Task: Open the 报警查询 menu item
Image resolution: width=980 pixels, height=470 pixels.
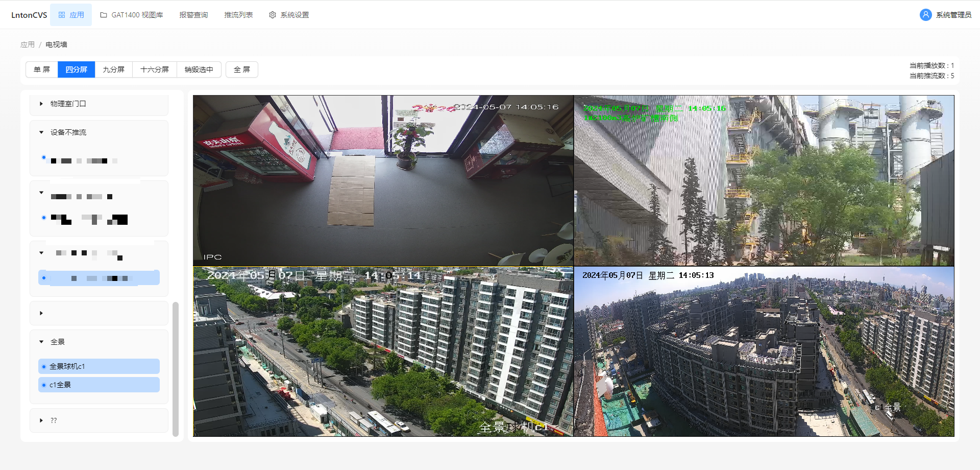Action: (193, 15)
